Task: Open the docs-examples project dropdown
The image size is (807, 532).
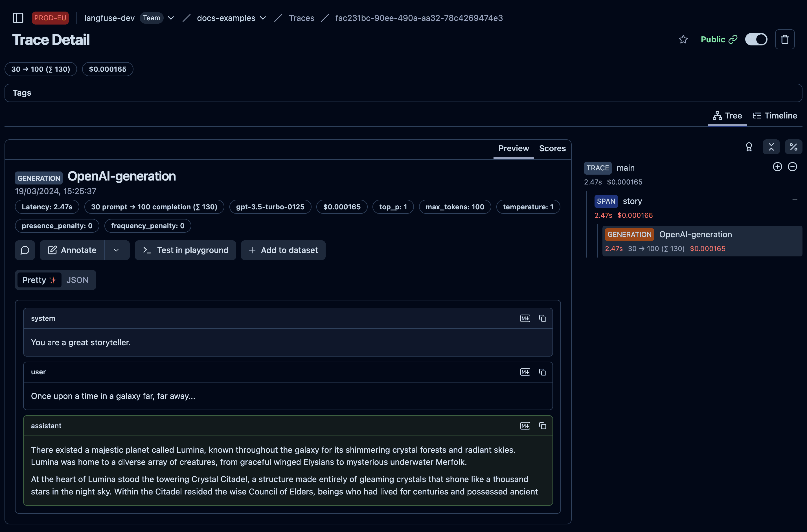Action: 263,18
